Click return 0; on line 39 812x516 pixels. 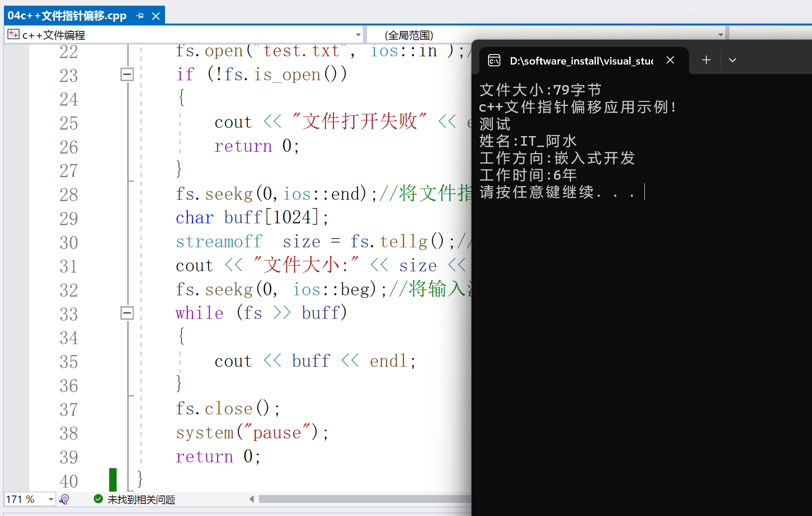[x=218, y=457]
